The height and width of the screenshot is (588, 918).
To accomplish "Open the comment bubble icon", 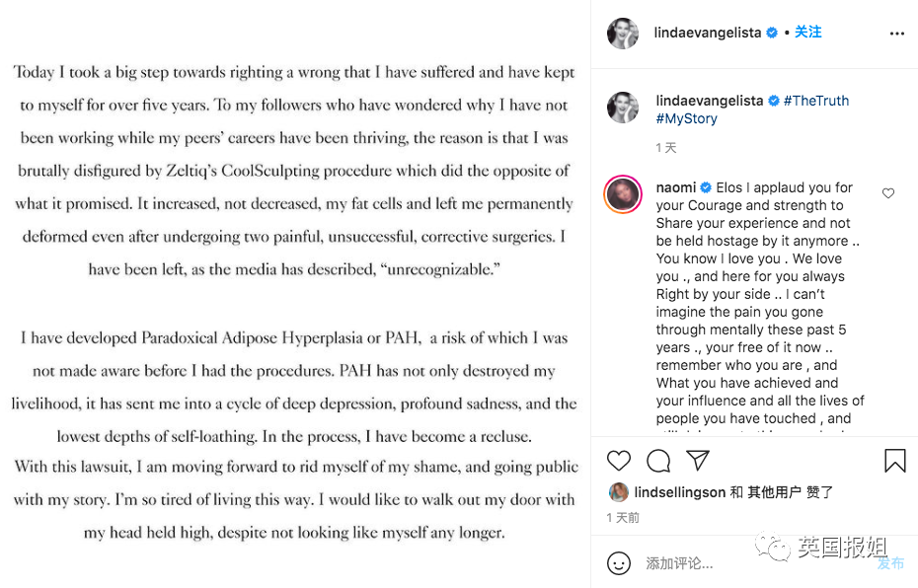I will (x=658, y=461).
